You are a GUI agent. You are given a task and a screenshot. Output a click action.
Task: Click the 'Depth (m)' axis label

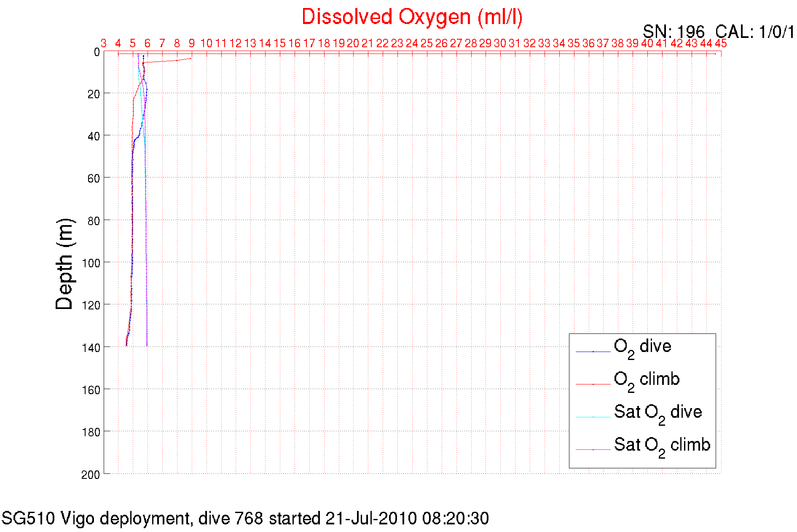pos(64,264)
